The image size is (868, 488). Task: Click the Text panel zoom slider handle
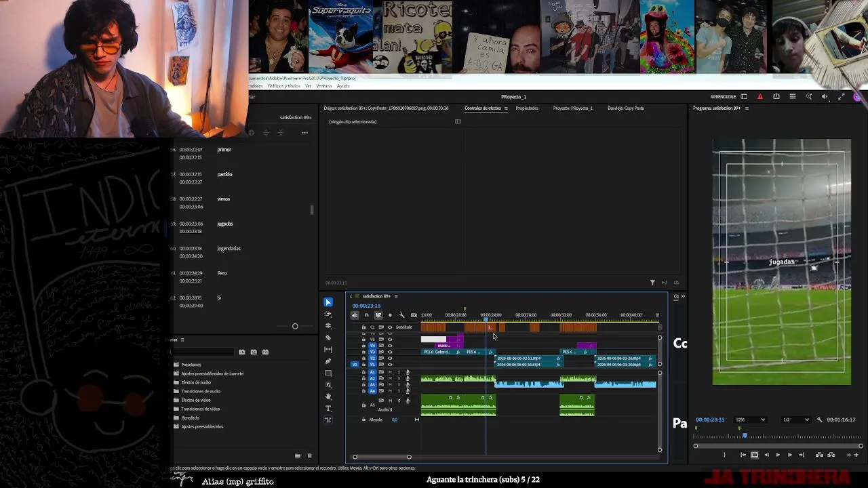click(x=295, y=327)
